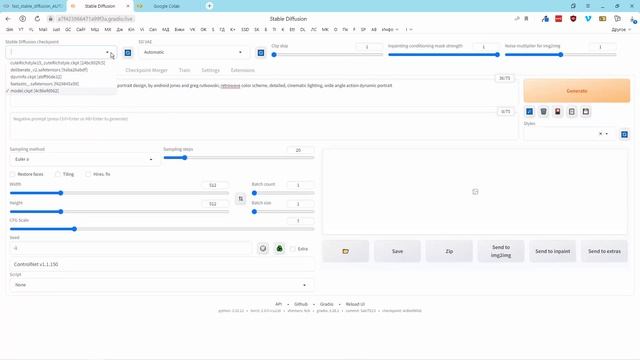Click the Send to extras button

[x=604, y=251]
